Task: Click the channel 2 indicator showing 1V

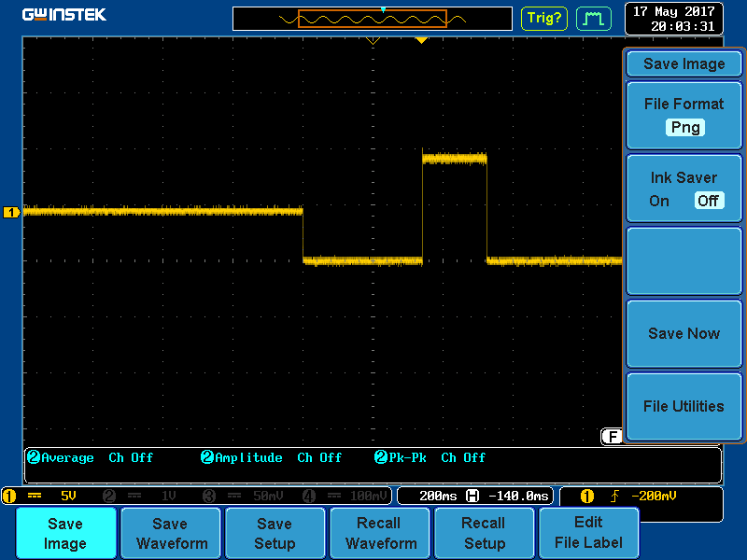Action: 140,497
